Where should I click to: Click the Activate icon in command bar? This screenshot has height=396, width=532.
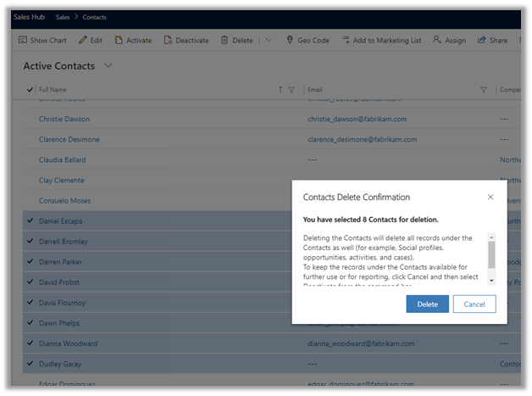point(119,40)
